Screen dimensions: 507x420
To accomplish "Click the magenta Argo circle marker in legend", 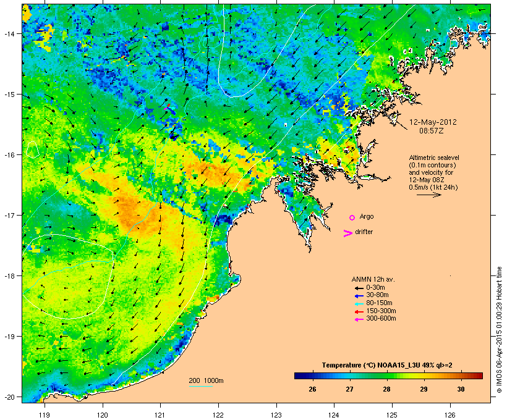I will point(352,217).
